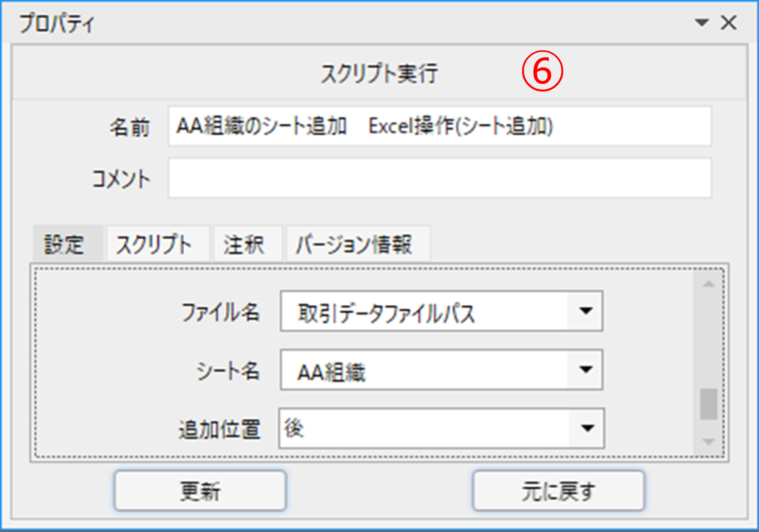Close the properties panel
This screenshot has height=532, width=759.
point(728,23)
